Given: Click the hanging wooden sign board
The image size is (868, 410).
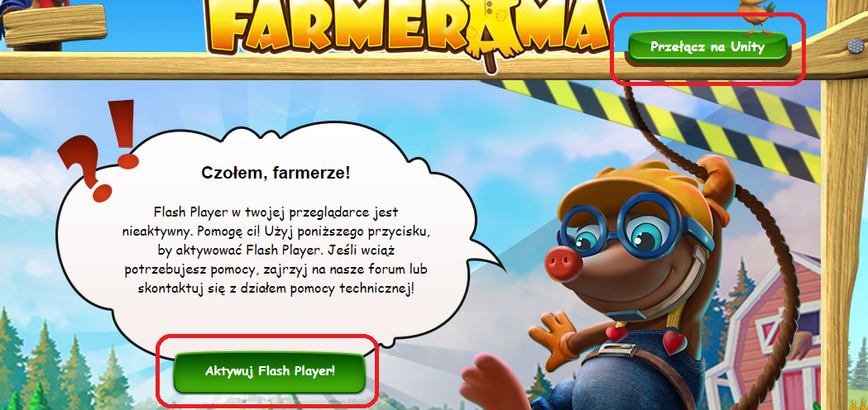Looking at the screenshot, I should click(x=55, y=26).
